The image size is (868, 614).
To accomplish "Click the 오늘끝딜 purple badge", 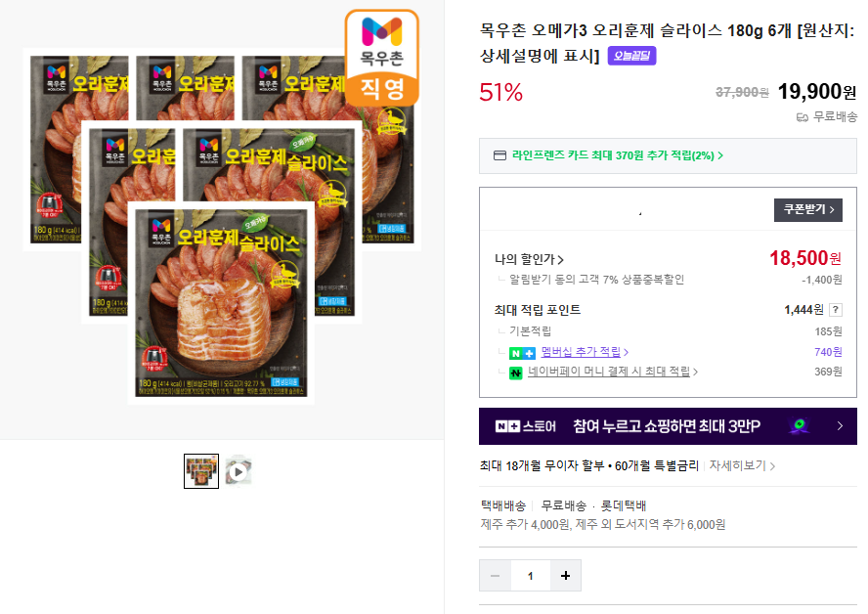I will click(631, 56).
